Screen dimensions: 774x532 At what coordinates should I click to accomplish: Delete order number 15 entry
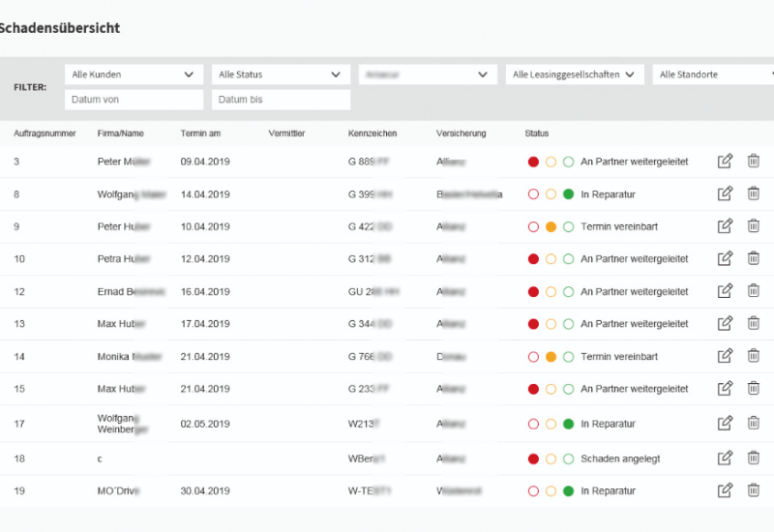click(753, 388)
